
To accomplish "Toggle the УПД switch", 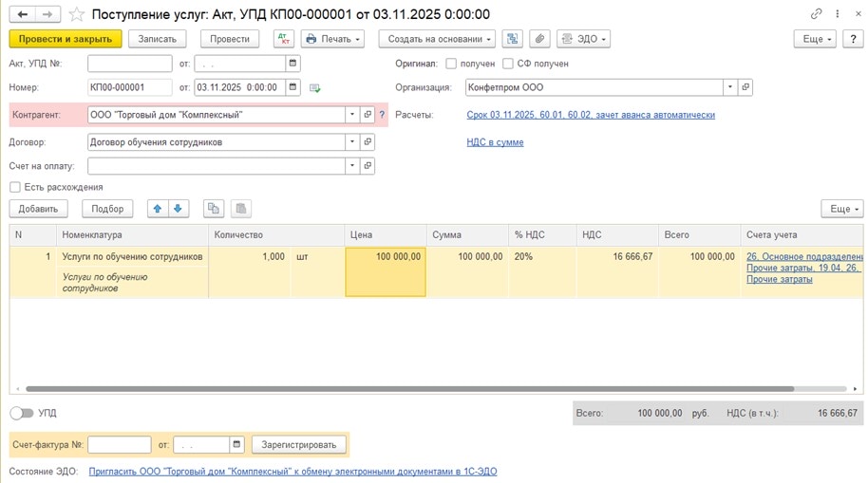I will pyautogui.click(x=21, y=413).
